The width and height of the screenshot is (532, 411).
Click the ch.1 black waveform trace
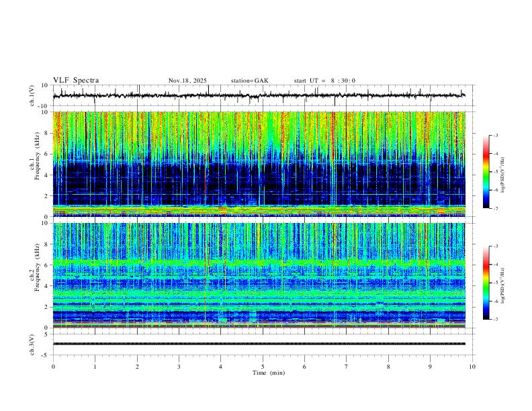(259, 95)
